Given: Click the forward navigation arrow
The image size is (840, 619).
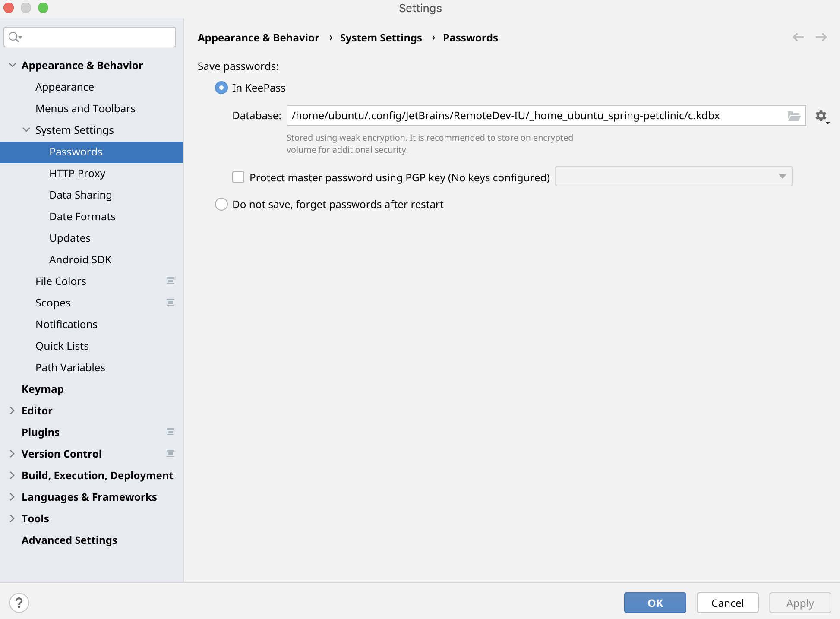Looking at the screenshot, I should (821, 37).
